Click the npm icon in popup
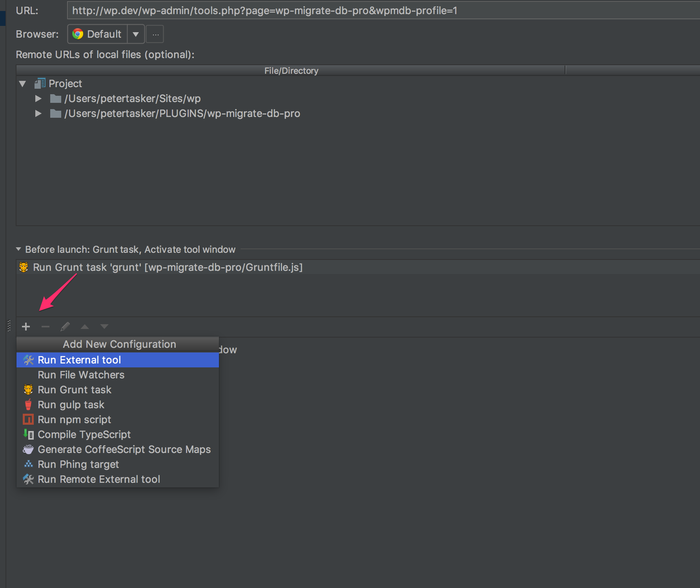 coord(28,420)
